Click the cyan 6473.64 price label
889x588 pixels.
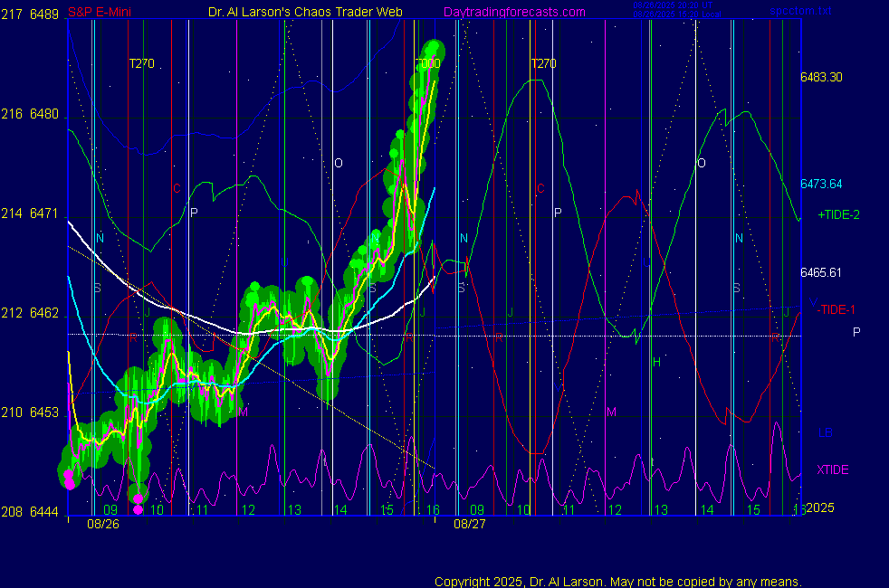pyautogui.click(x=821, y=185)
